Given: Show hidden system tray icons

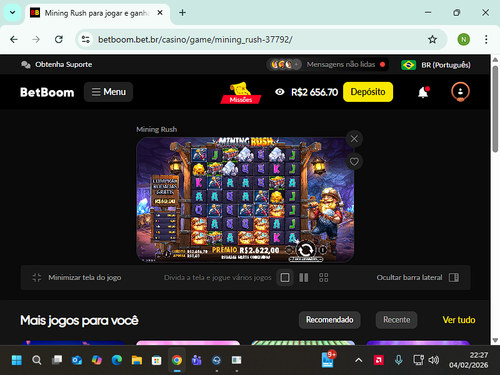Looking at the screenshot, I should coord(359,360).
